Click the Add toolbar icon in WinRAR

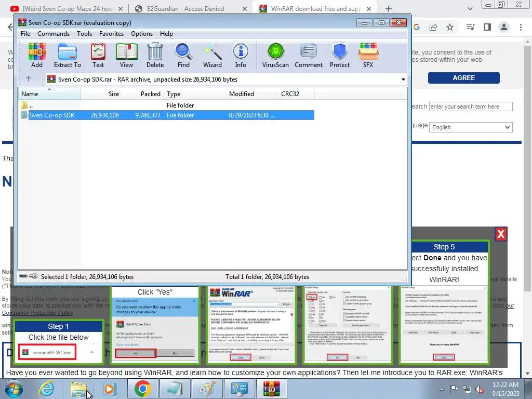tap(37, 55)
